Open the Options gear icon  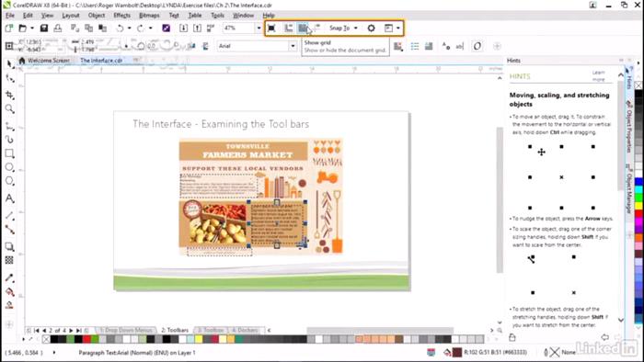(x=372, y=28)
